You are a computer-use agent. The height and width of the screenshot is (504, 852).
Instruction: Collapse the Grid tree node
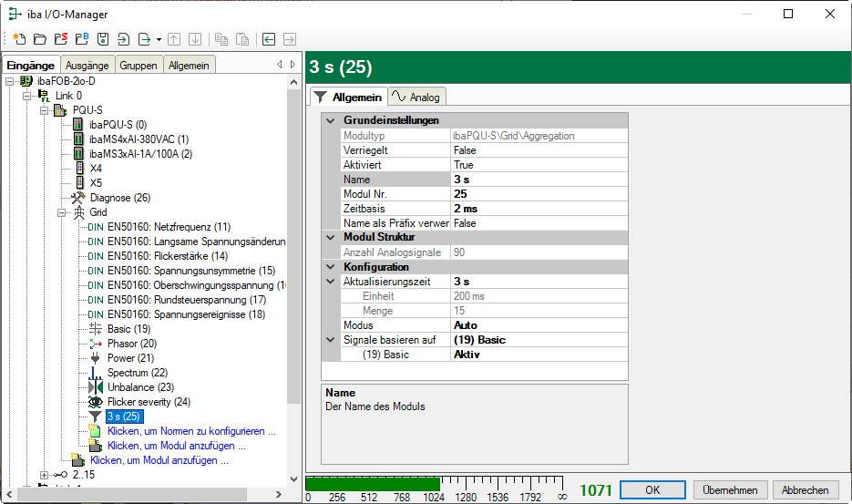tap(62, 212)
